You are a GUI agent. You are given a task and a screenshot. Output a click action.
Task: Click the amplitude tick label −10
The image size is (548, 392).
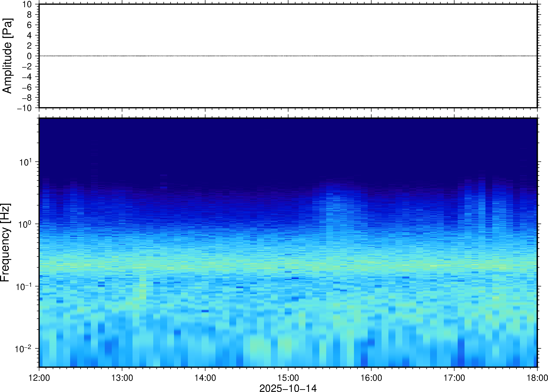[x=24, y=108]
